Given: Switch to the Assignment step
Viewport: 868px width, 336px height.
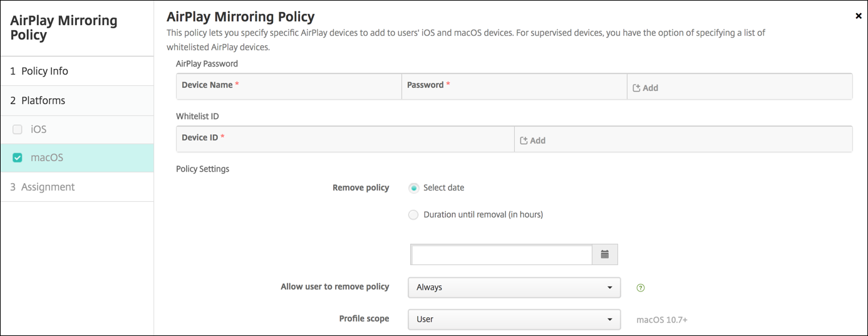Looking at the screenshot, I should pyautogui.click(x=48, y=187).
